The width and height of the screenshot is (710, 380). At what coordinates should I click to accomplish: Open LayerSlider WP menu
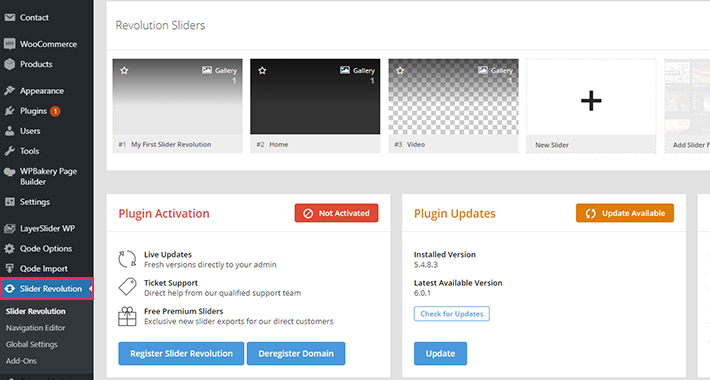tap(47, 228)
